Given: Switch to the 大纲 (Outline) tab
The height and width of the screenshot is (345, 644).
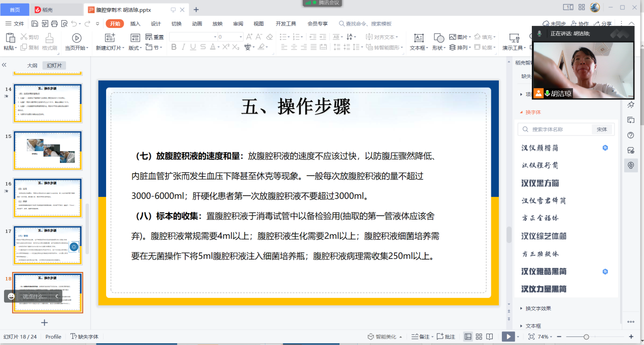Looking at the screenshot, I should [x=32, y=65].
